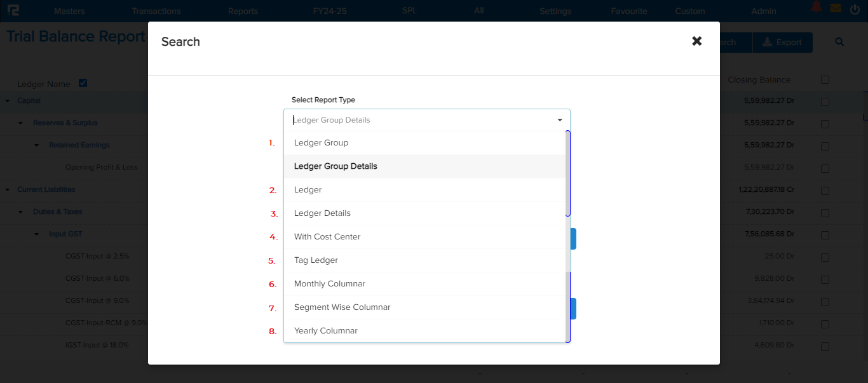Viewport: 868px width, 383px height.
Task: Click the Select Report Type search field
Action: 419,120
